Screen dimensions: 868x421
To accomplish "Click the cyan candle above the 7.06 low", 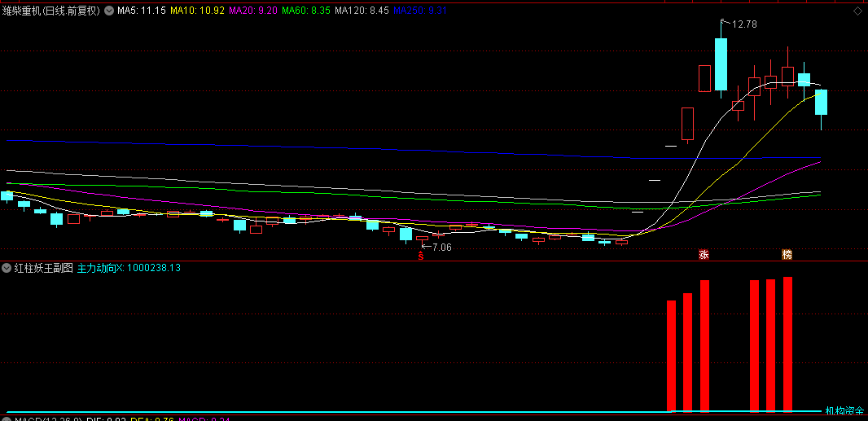I will pos(406,234).
